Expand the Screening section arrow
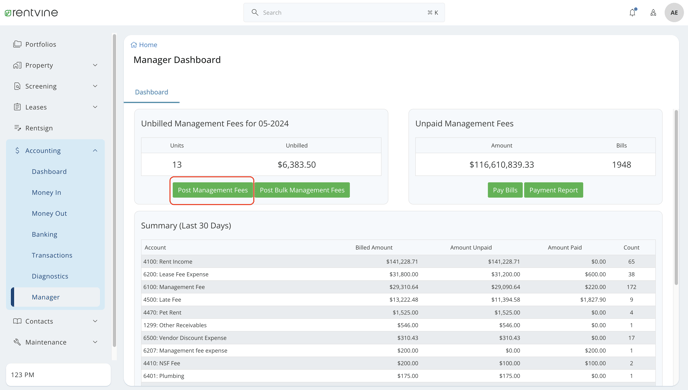 (95, 86)
